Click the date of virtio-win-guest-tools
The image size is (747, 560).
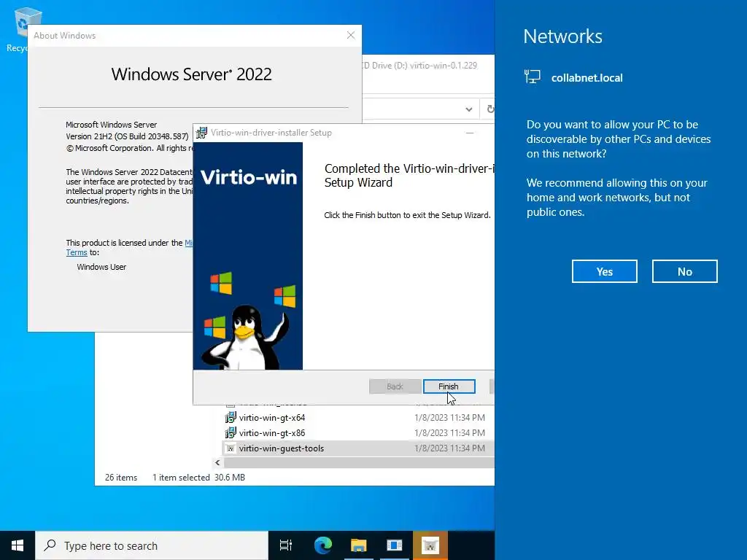[449, 448]
